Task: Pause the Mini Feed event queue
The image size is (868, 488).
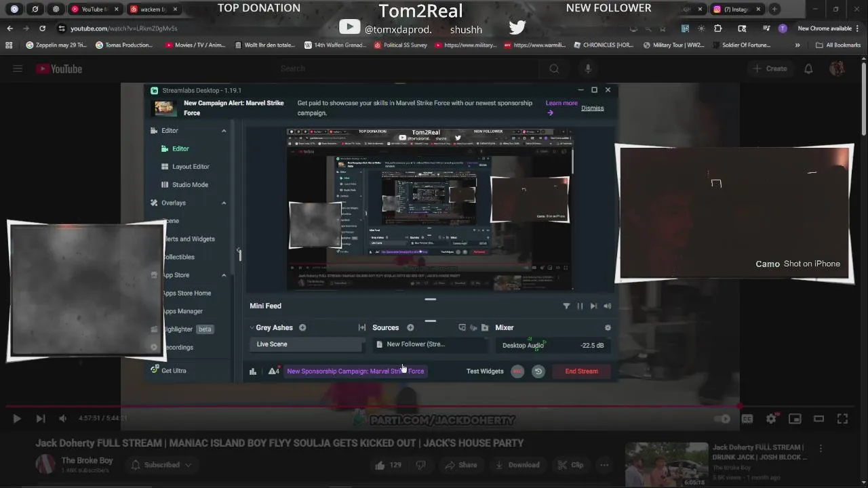Action: [580, 306]
